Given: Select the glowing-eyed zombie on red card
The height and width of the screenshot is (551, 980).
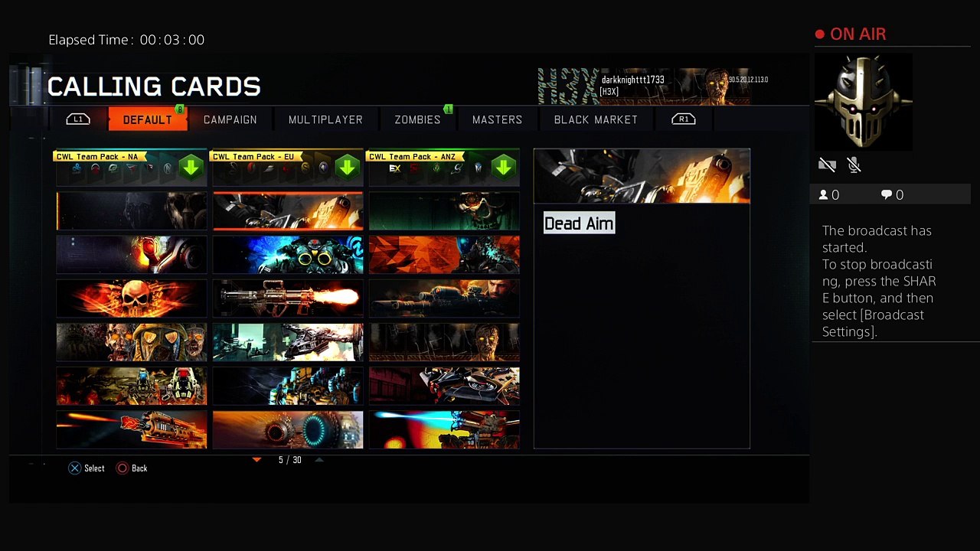Looking at the screenshot, I should pyautogui.click(x=444, y=342).
